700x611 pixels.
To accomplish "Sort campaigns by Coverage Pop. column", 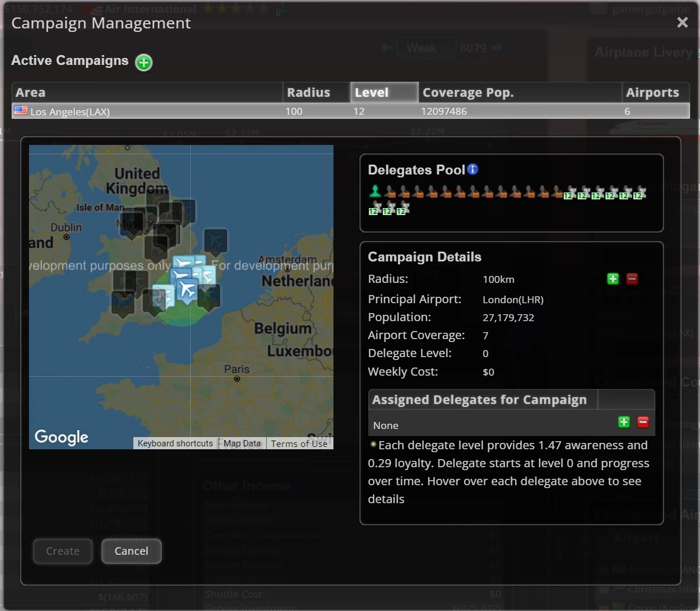I will coord(520,92).
